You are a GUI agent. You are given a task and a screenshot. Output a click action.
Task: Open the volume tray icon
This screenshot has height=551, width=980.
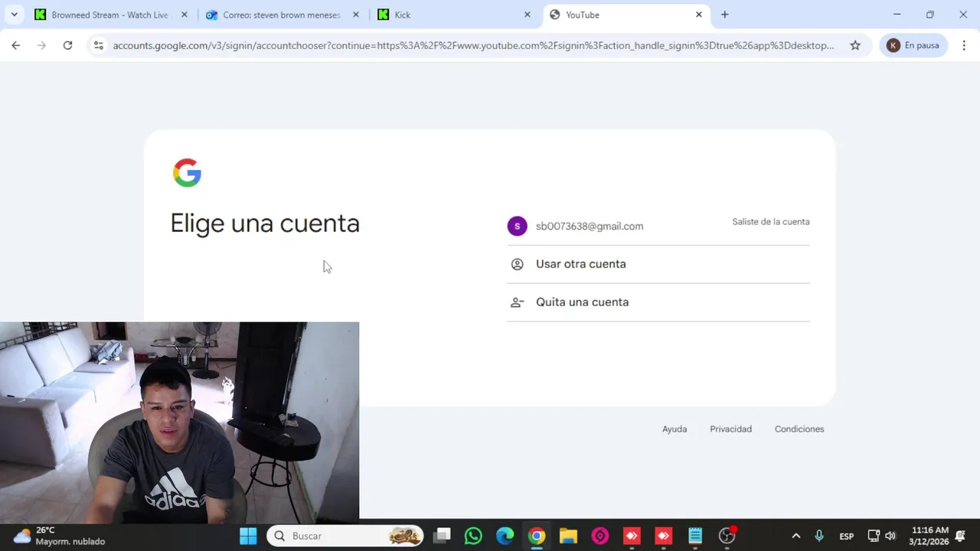pyautogui.click(x=890, y=536)
